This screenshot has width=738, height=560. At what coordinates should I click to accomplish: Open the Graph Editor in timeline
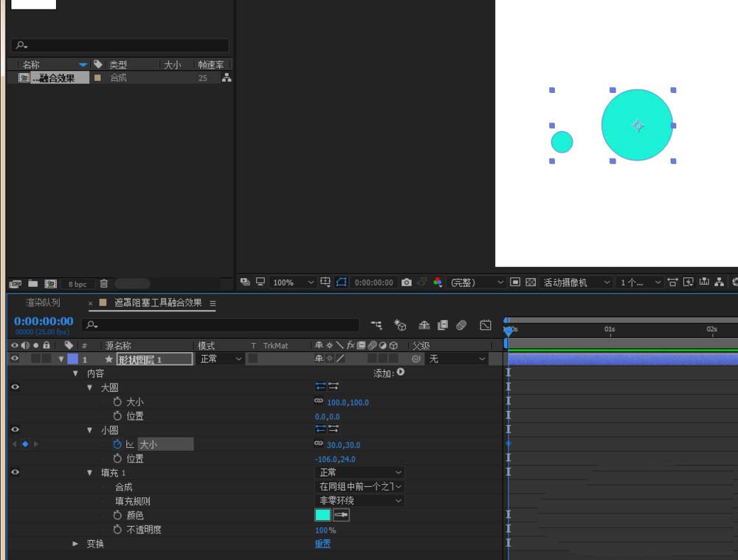coord(485,325)
